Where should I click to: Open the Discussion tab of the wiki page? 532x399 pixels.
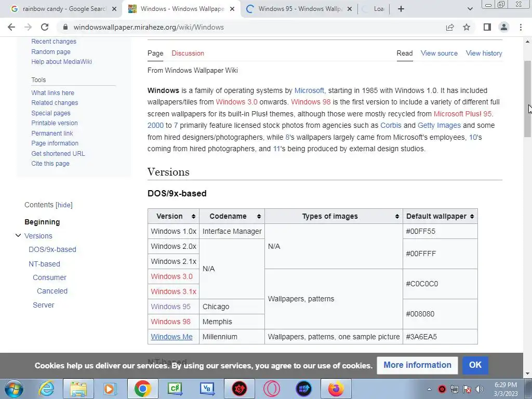(x=188, y=54)
